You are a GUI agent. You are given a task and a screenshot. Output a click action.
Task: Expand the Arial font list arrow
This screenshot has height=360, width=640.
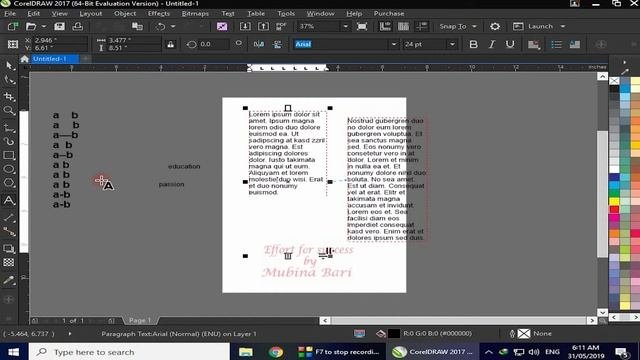pos(394,44)
